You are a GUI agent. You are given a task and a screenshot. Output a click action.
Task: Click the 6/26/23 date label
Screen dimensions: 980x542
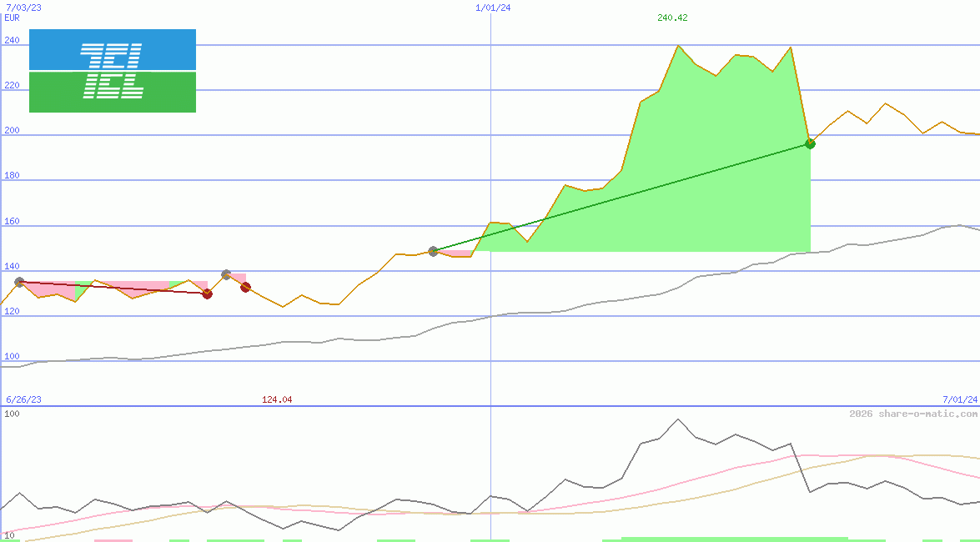coord(23,399)
